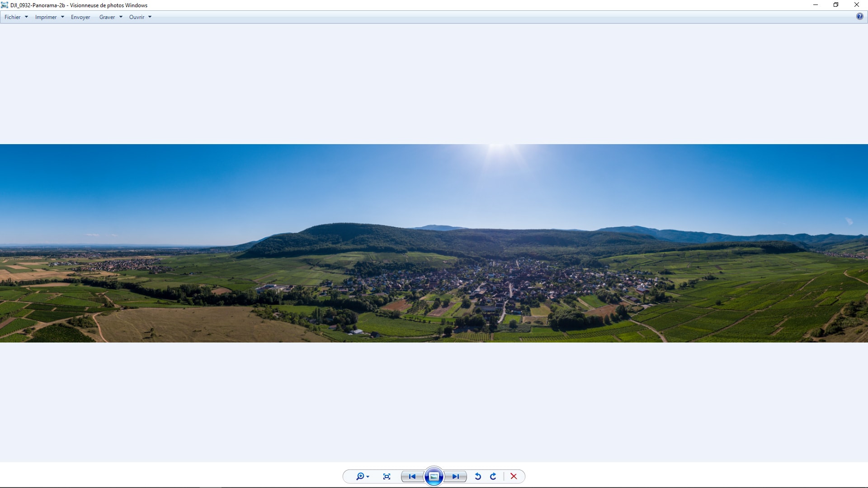Expand the Ouvrir dropdown arrow
This screenshot has width=868, height=488.
[150, 17]
